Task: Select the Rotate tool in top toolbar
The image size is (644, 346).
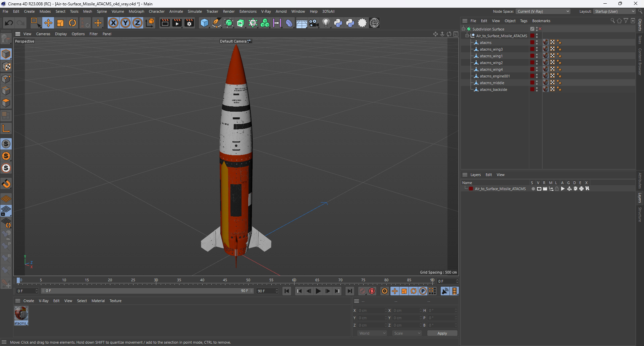Action: [x=72, y=23]
